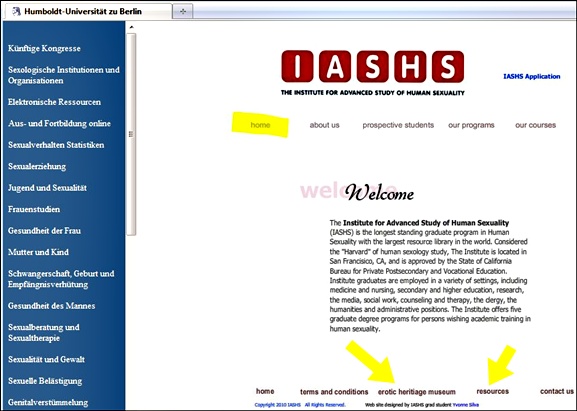
Task: Open our courses menu item
Action: [535, 125]
